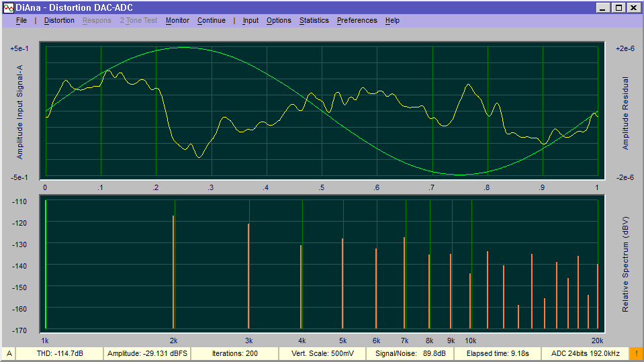This screenshot has width=644, height=362.
Task: Click the DiAna app icon in title bar
Action: [9, 7]
